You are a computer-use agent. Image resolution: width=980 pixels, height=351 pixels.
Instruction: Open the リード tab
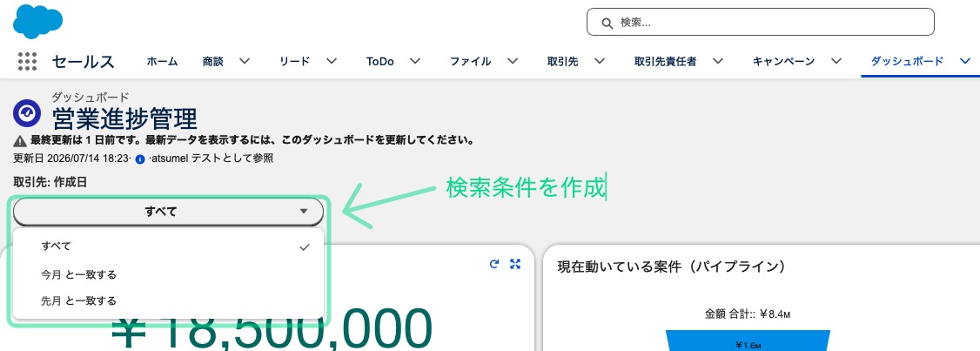295,61
